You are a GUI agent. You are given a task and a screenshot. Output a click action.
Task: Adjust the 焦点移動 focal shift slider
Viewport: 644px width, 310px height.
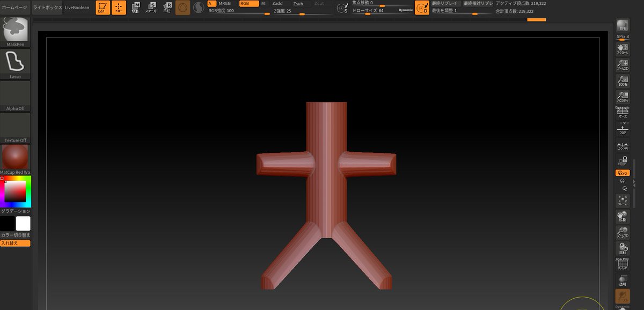coord(382,3)
